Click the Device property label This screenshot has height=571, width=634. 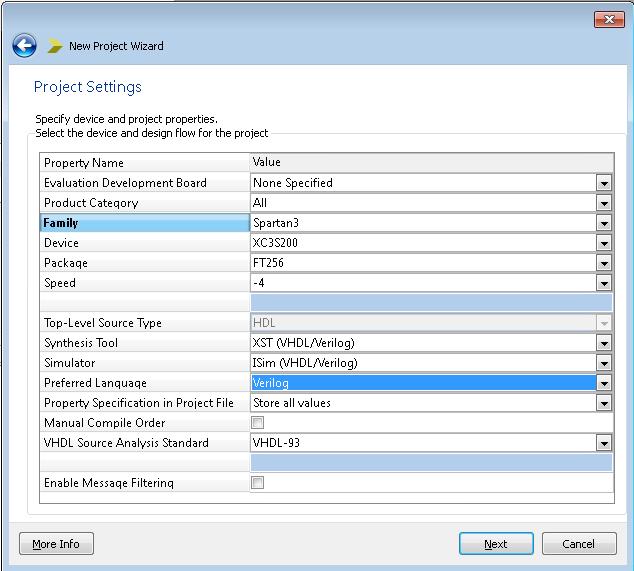tap(61, 243)
